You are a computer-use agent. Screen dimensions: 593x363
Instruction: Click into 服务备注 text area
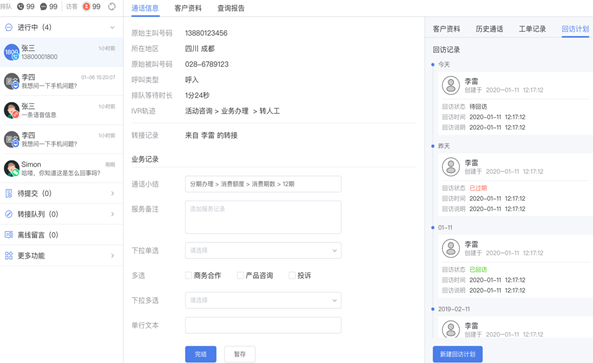click(x=263, y=217)
